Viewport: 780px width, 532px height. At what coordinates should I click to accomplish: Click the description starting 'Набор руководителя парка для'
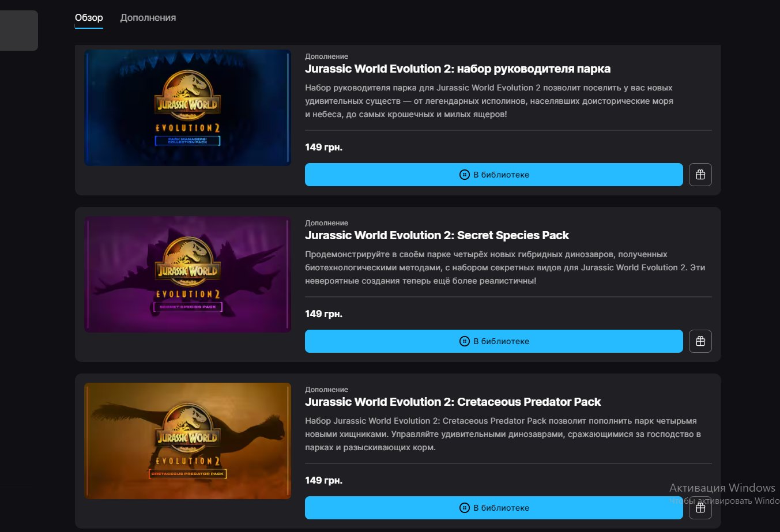point(489,101)
